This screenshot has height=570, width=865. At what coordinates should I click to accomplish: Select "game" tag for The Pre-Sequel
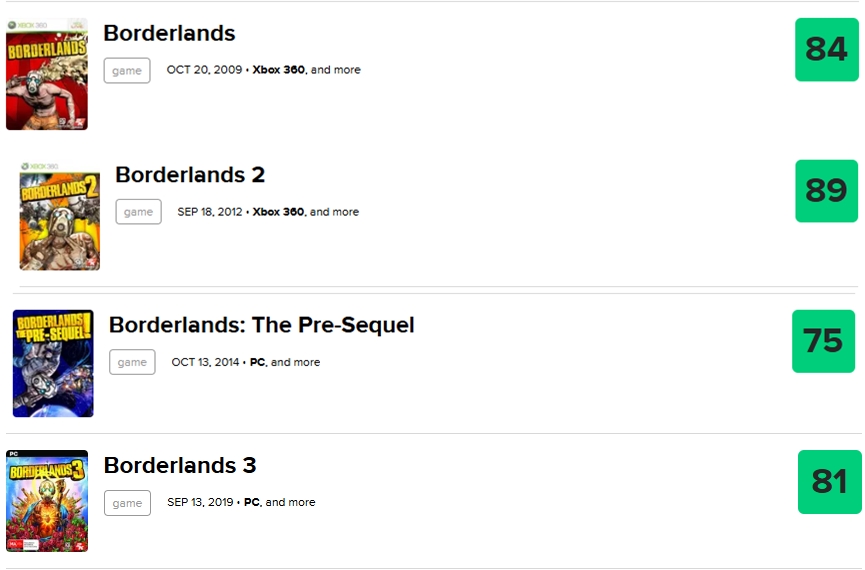(x=132, y=362)
